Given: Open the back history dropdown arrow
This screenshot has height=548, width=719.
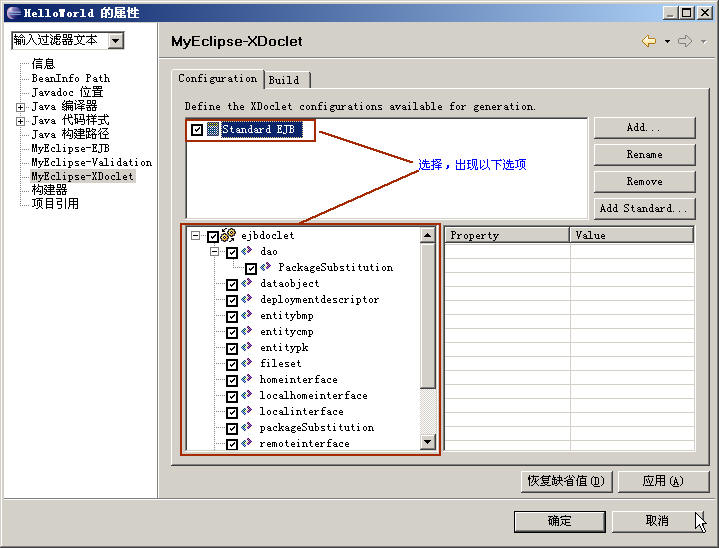Looking at the screenshot, I should 667,42.
